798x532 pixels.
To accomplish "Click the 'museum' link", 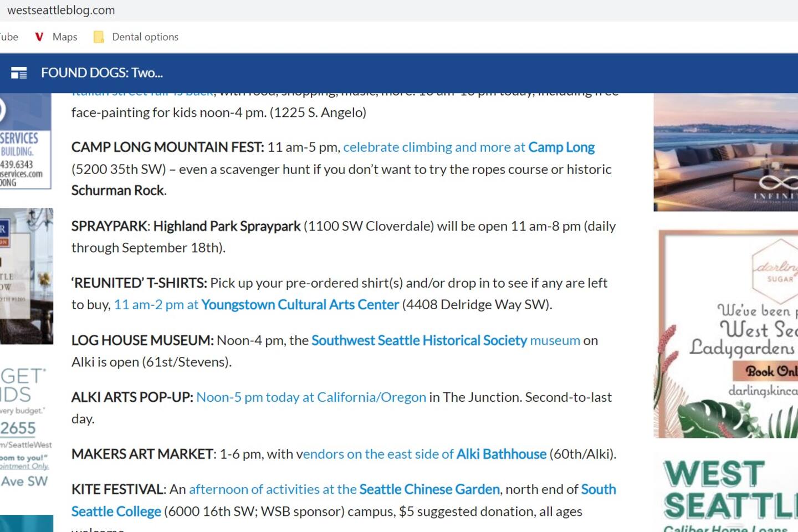I will 555,340.
